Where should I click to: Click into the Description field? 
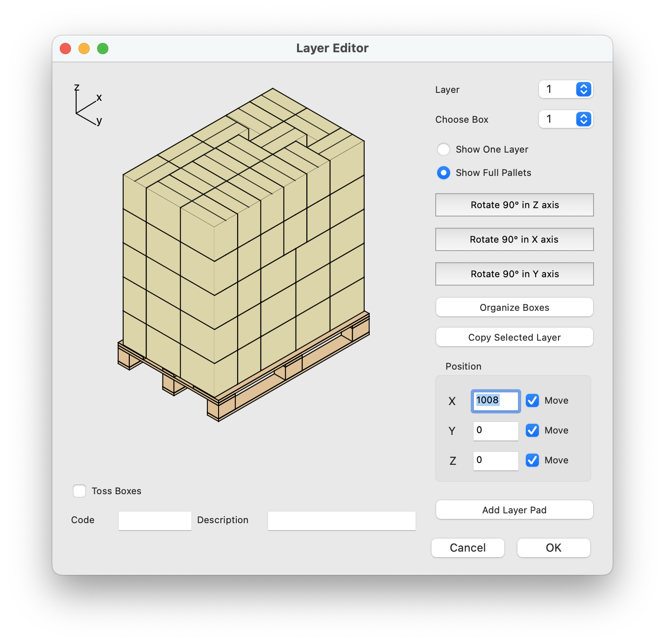point(342,521)
